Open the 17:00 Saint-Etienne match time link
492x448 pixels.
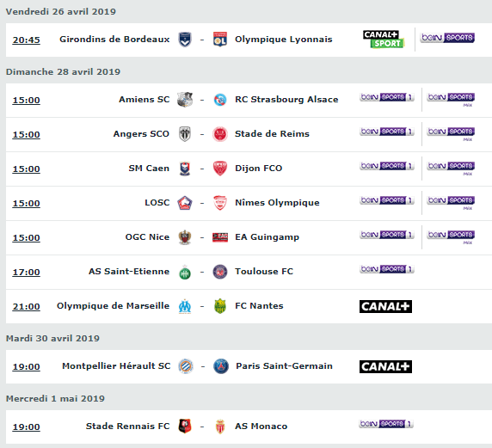26,273
